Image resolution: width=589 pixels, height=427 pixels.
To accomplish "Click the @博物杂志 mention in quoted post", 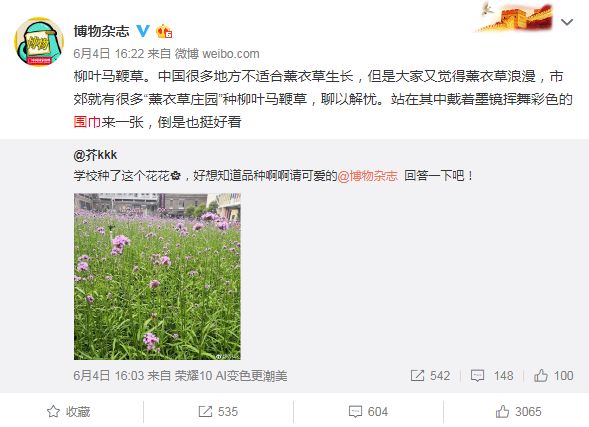I will coord(367,175).
